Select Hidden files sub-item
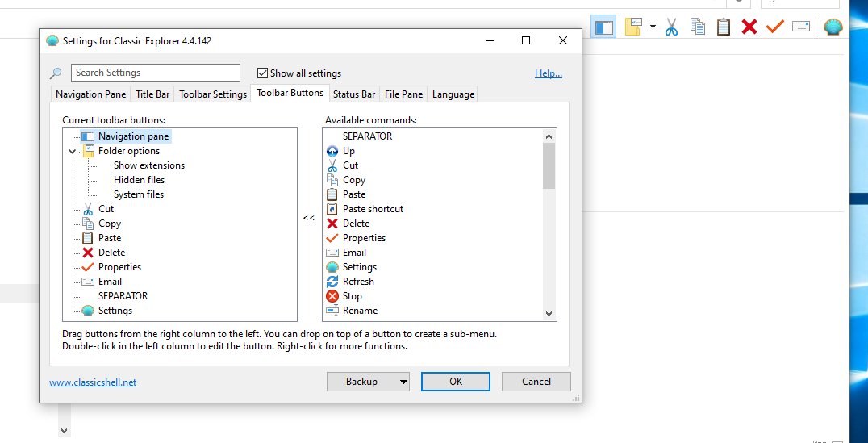Viewport: 868px width, 443px height. (x=139, y=180)
